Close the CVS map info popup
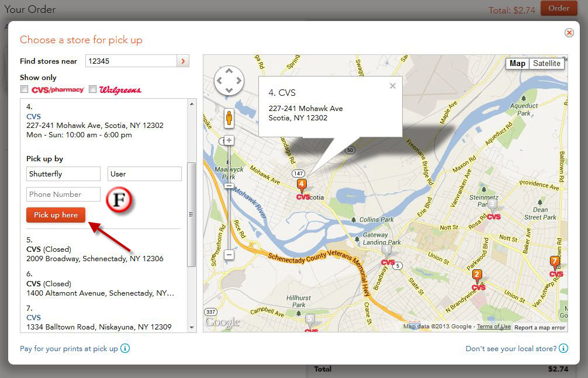Image resolution: width=588 pixels, height=378 pixels. pos(393,86)
